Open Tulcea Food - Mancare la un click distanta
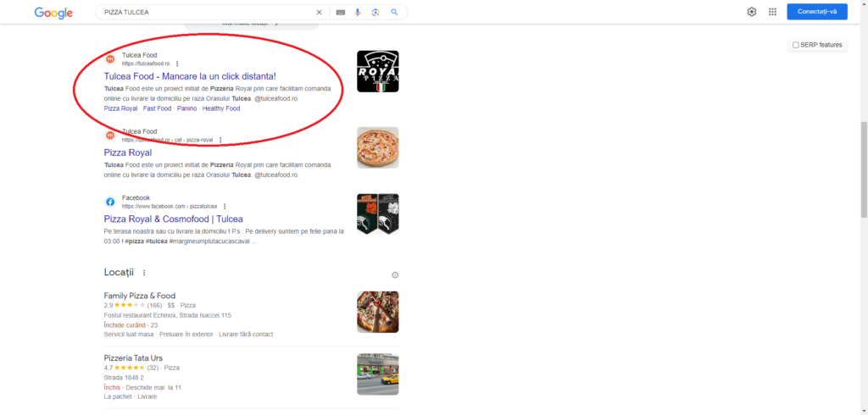 pos(190,76)
